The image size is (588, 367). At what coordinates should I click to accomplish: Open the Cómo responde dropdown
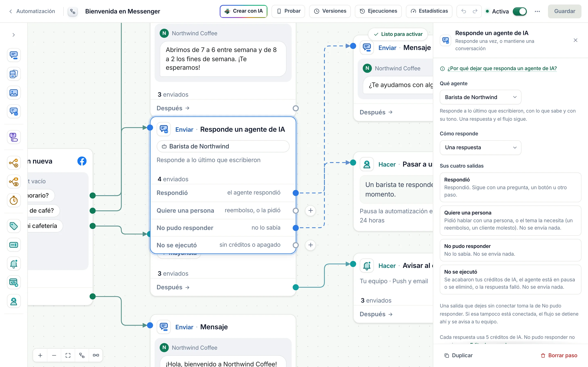click(480, 148)
